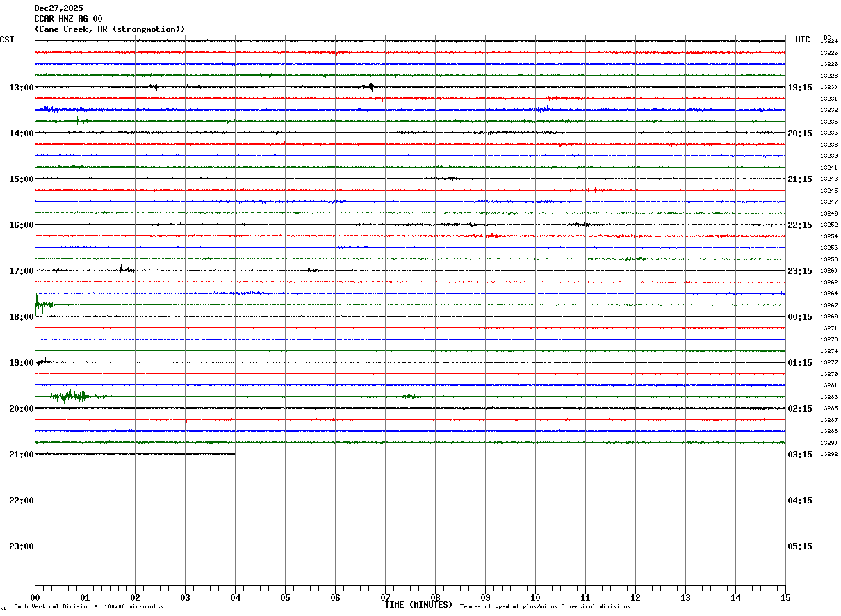Click the 19:15 UTC time label
The height and width of the screenshot is (616, 841).
799,88
